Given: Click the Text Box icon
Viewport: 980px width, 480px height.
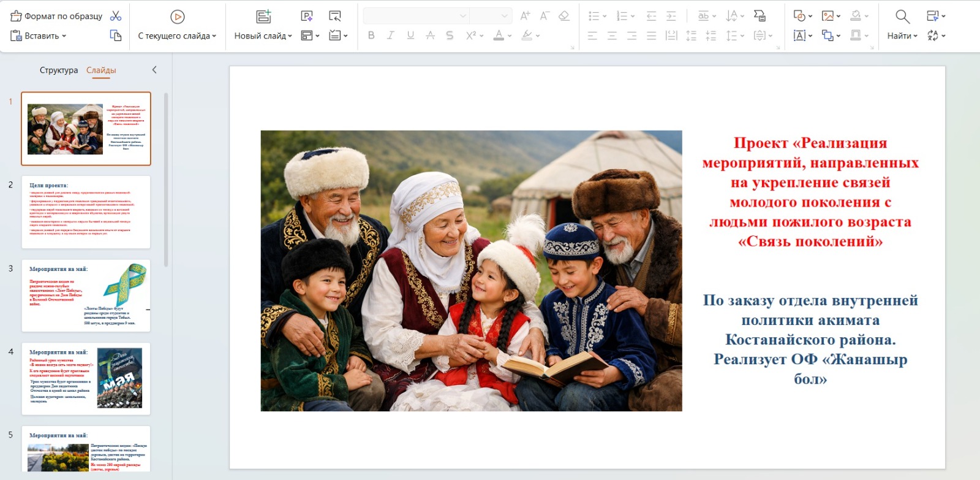Looking at the screenshot, I should click(799, 36).
